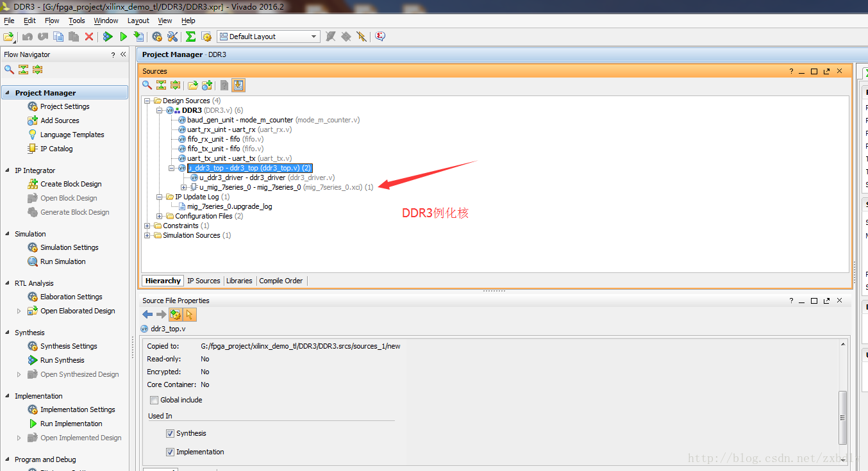This screenshot has height=471, width=868.
Task: Click the Run Synthesis toolbar icon
Action: click(108, 37)
